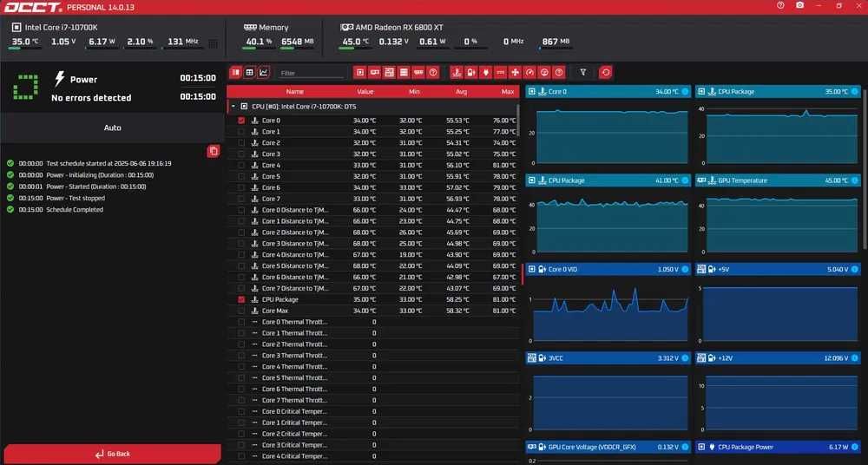Viewport: 868px width, 465px height.
Task: Check the Core 2 row checkbox
Action: (x=241, y=143)
